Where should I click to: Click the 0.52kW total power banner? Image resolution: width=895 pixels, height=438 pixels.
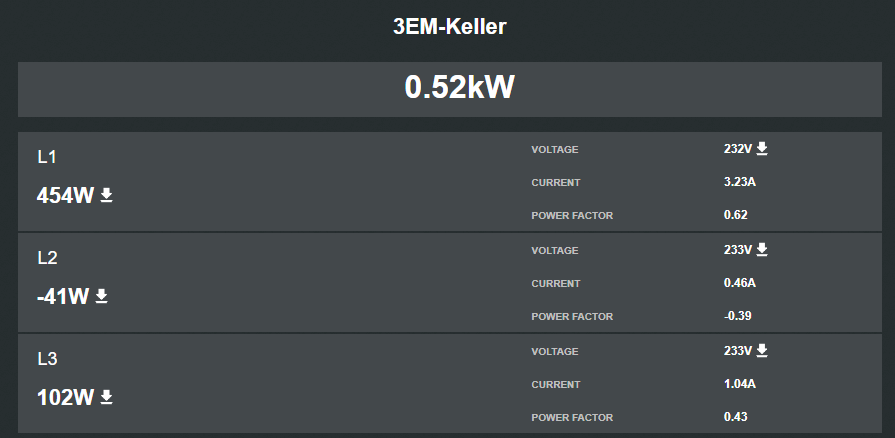(450, 89)
